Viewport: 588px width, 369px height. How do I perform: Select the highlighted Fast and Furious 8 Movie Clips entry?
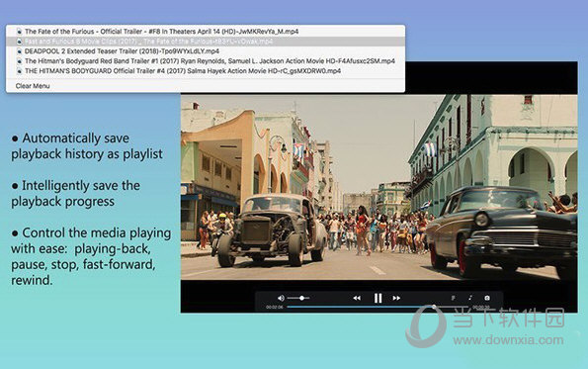(206, 42)
